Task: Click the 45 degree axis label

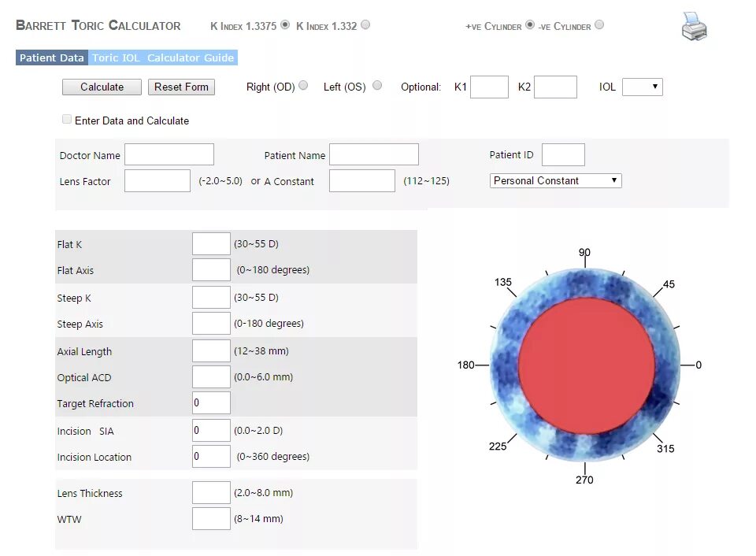Action: [669, 284]
